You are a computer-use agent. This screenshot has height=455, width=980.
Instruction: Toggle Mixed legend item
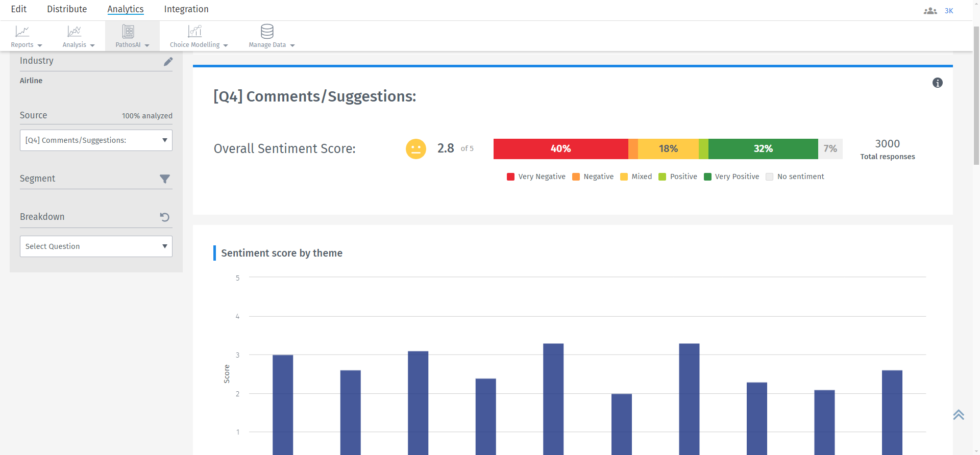point(636,176)
